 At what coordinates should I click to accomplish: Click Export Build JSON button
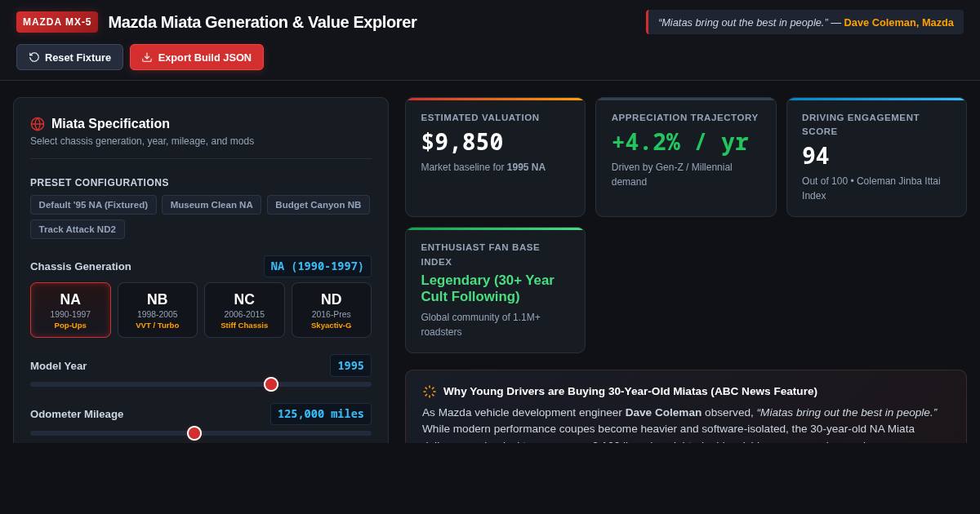point(197,57)
